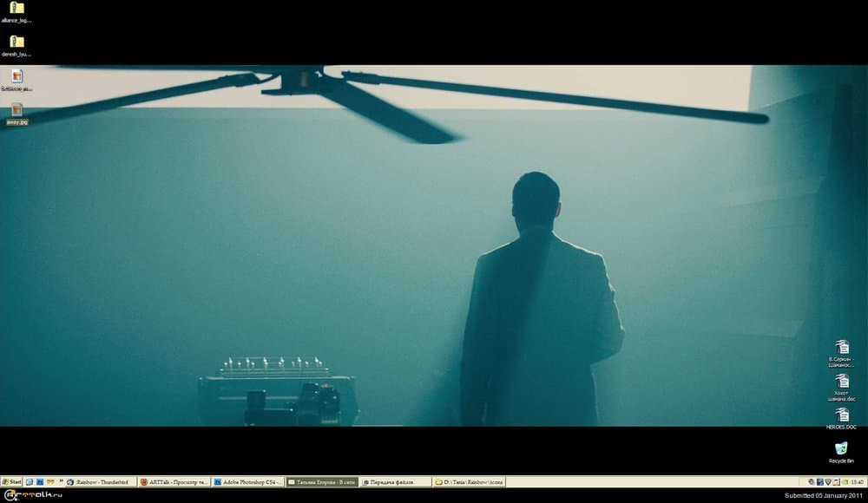
Task: Click first Quick Launch icon beside Start
Action: (30, 481)
